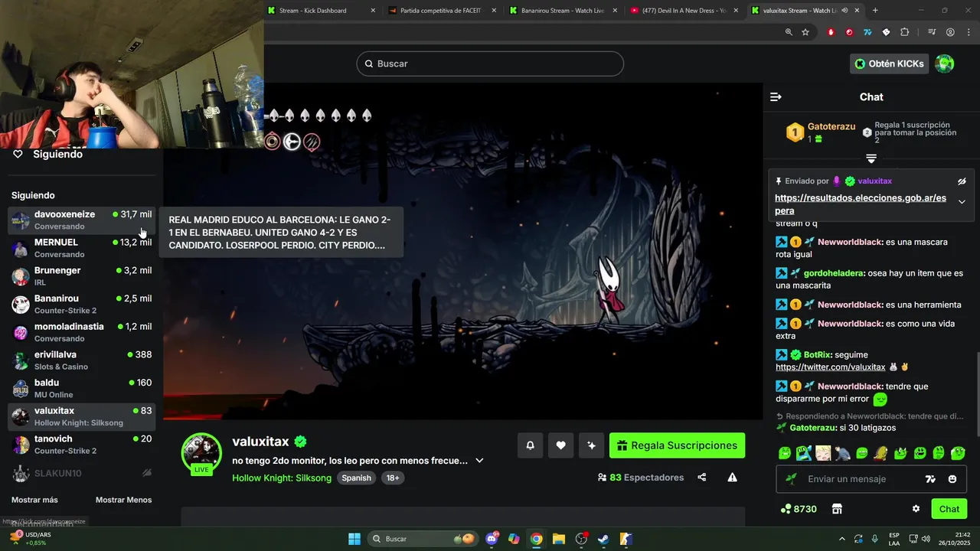This screenshot has width=980, height=551.
Task: Switch to the Stream - Kick Dashboard tab
Action: pyautogui.click(x=322, y=11)
